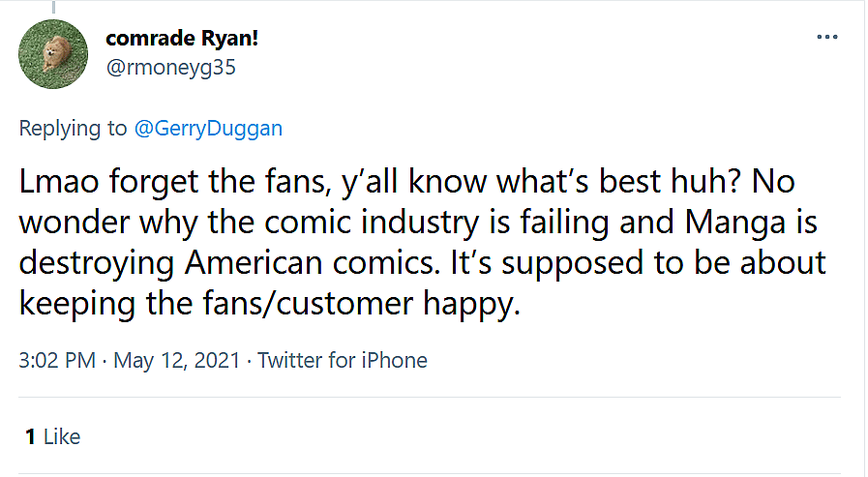Open the "comrade Ryan!" display name

[181, 40]
